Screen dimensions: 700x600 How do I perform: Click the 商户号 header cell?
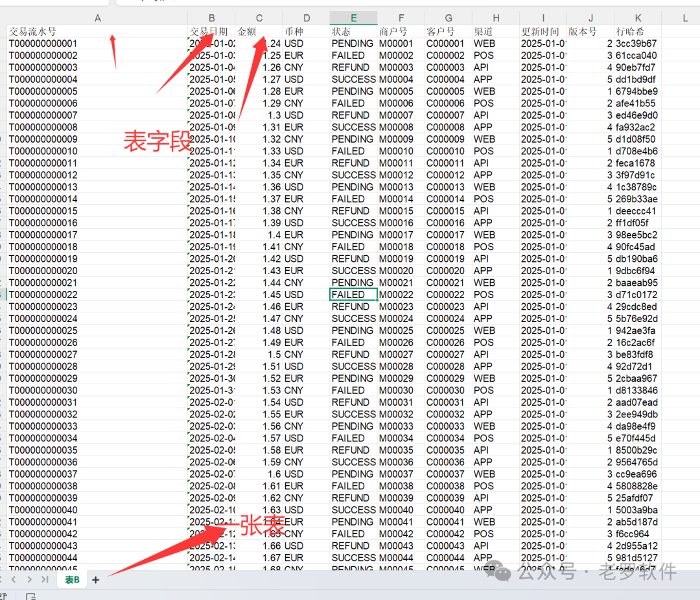(x=401, y=31)
